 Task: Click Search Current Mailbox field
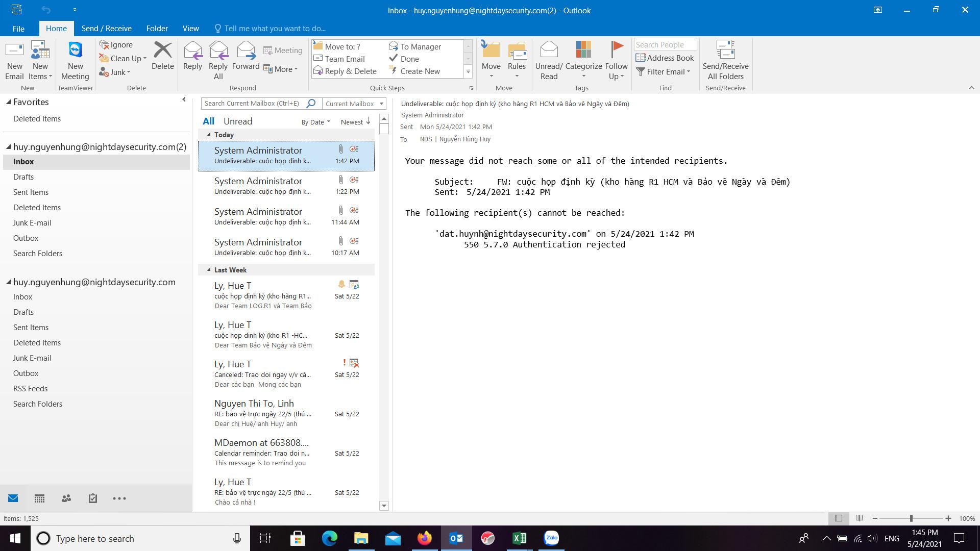click(x=253, y=104)
